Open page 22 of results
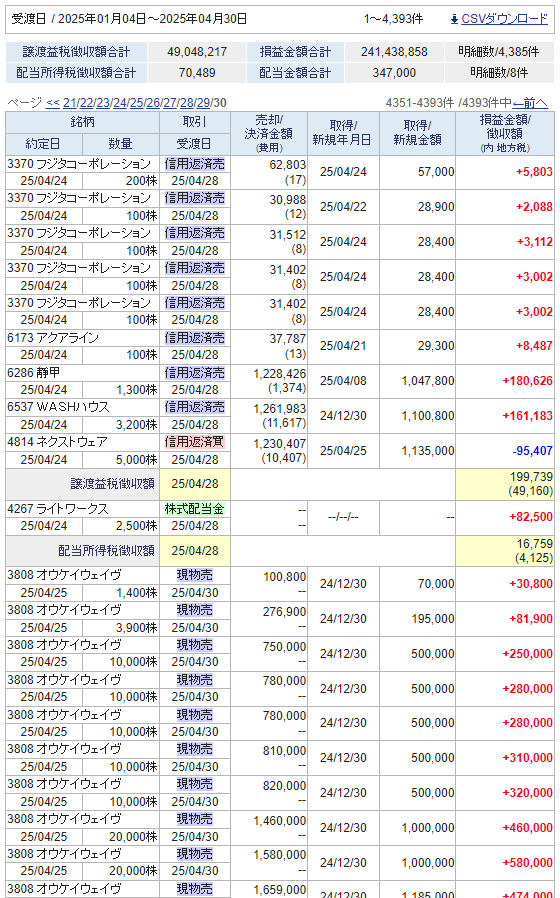Viewport: 560px width, 898px height. [x=86, y=103]
